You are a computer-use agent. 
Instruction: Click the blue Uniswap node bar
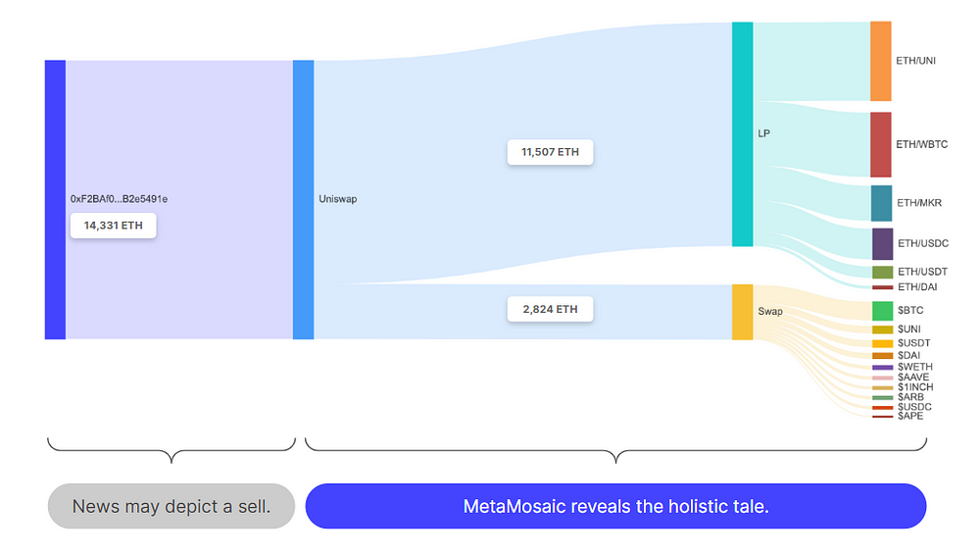coord(303,199)
